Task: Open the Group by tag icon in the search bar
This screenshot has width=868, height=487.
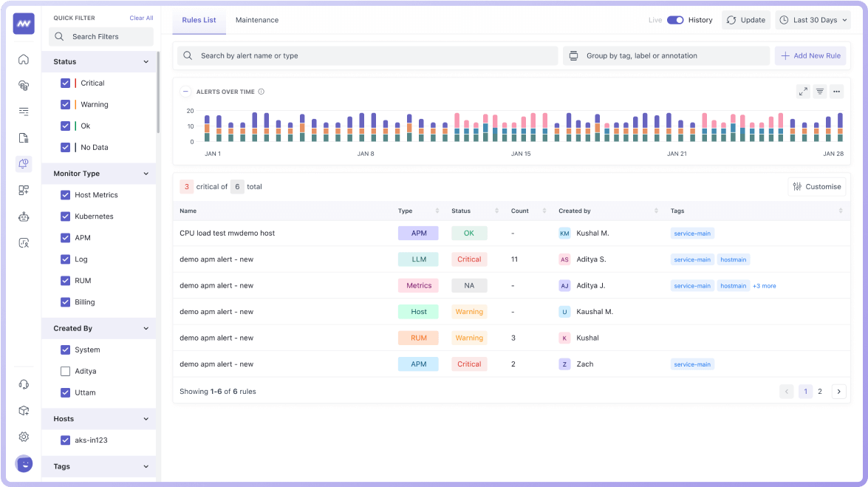Action: (x=574, y=55)
